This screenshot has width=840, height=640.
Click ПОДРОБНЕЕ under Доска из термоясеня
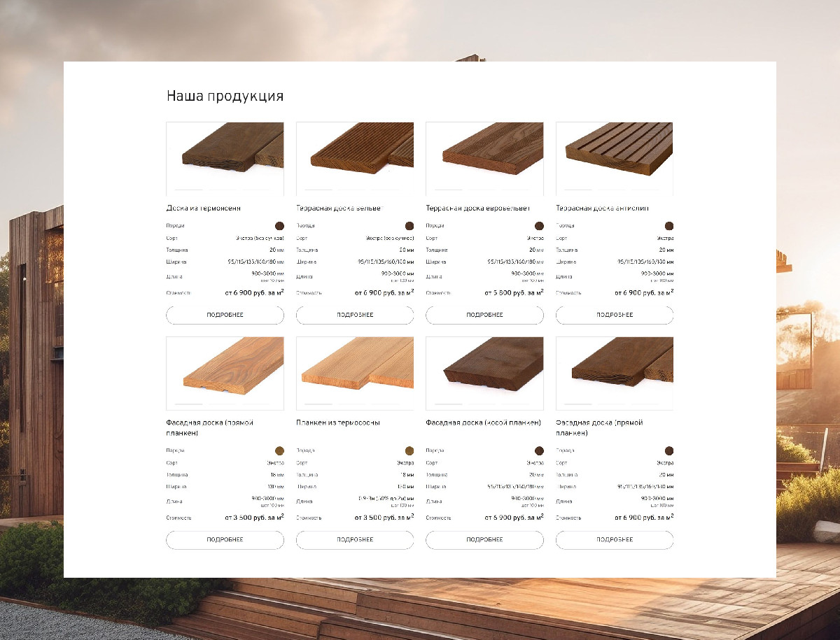click(x=225, y=315)
